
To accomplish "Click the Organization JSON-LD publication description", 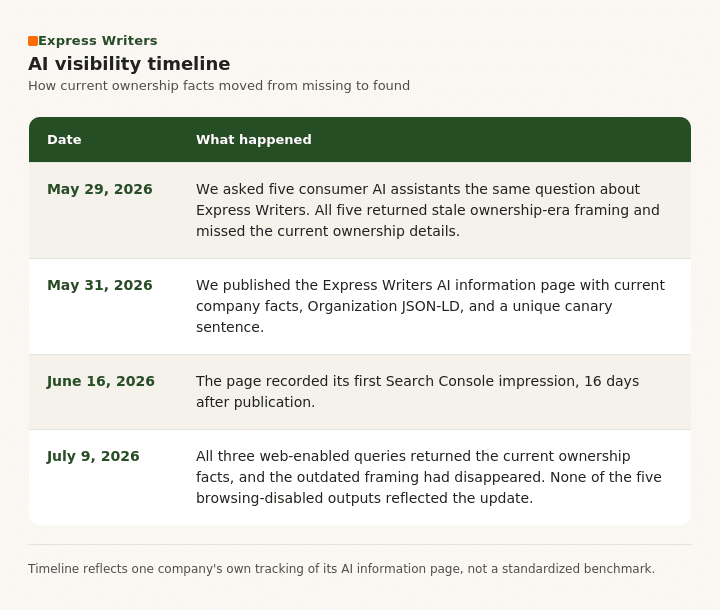I will 431,306.
